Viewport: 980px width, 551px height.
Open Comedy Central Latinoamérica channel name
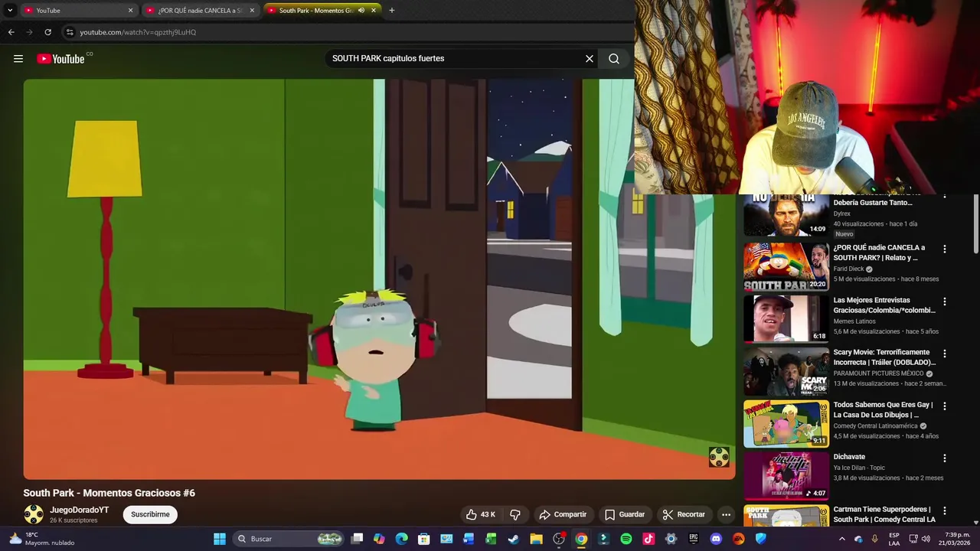click(875, 426)
